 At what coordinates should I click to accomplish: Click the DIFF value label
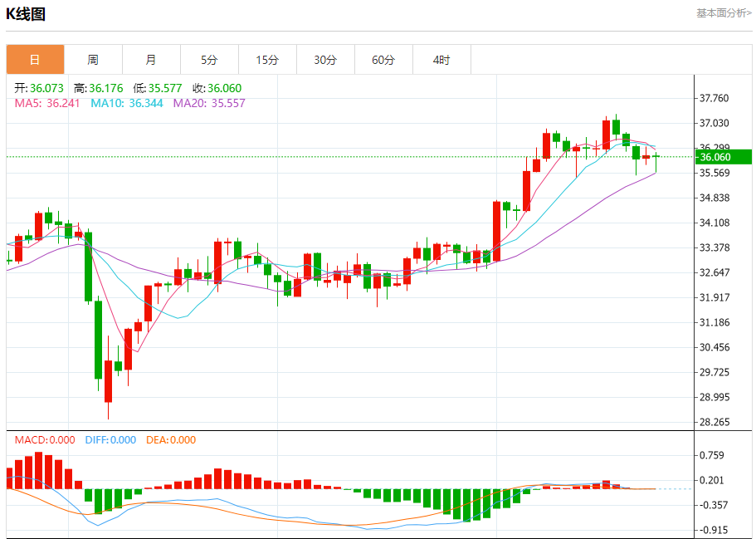[110, 440]
